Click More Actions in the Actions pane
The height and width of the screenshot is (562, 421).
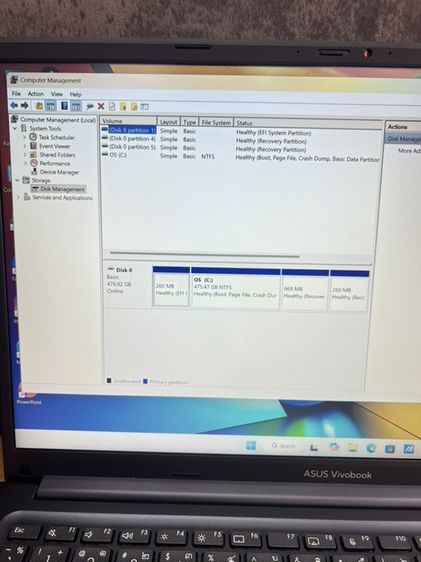pos(410,151)
